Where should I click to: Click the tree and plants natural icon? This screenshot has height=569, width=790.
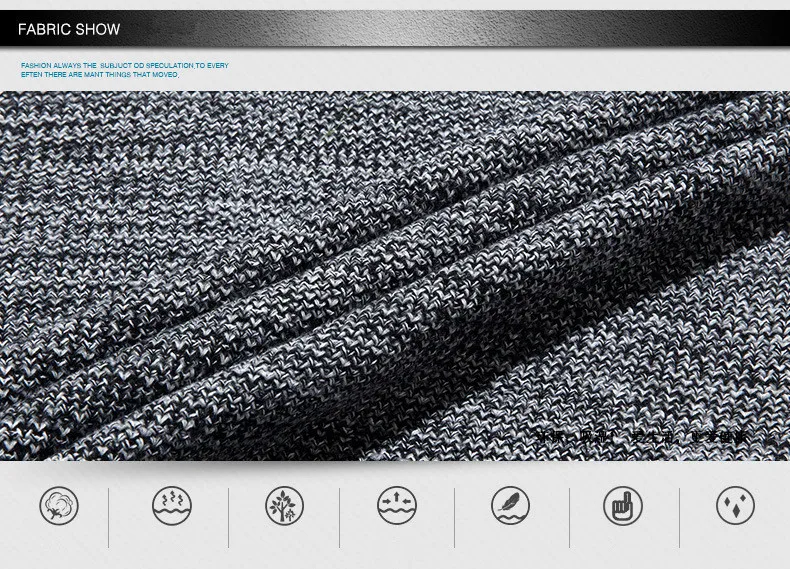click(285, 505)
